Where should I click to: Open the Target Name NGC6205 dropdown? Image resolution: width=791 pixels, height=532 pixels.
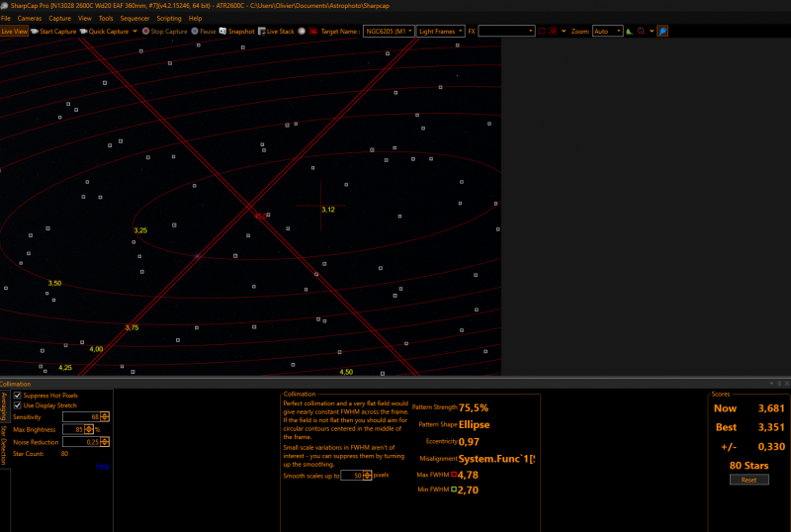389,32
